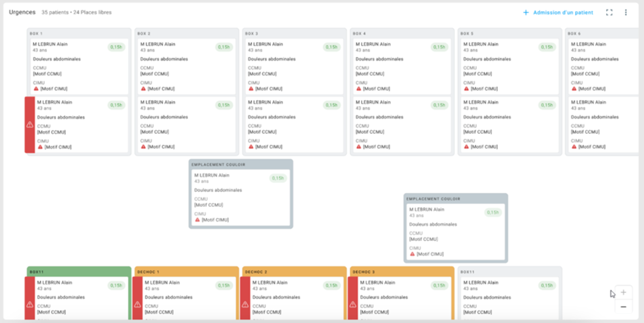Open M LEBRUN Alain in Box 5 bottom card
644x323 pixels.
tap(481, 102)
